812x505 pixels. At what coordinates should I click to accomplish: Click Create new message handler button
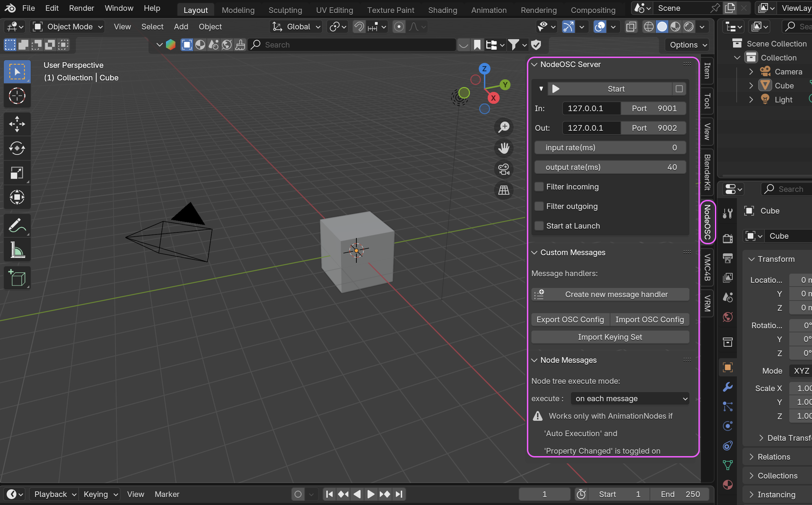pyautogui.click(x=610, y=295)
